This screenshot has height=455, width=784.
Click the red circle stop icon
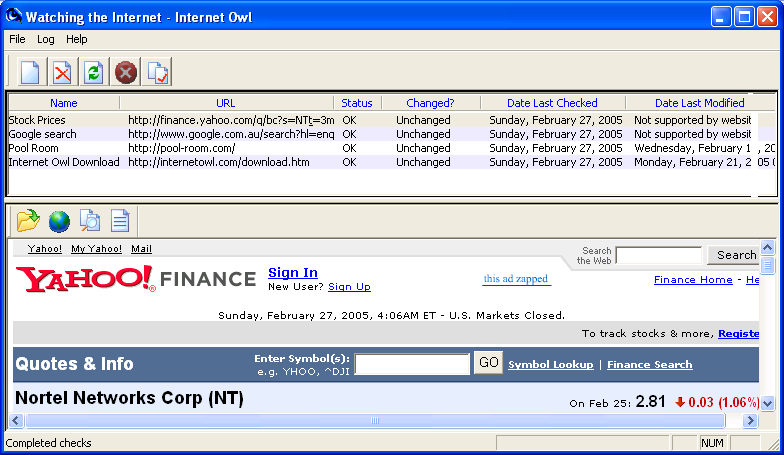click(x=126, y=72)
